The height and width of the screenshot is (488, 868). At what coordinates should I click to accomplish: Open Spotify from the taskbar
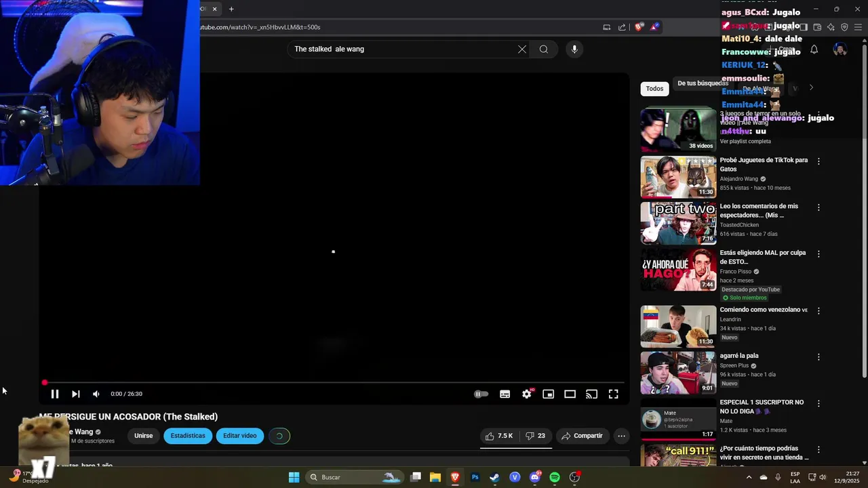555,477
